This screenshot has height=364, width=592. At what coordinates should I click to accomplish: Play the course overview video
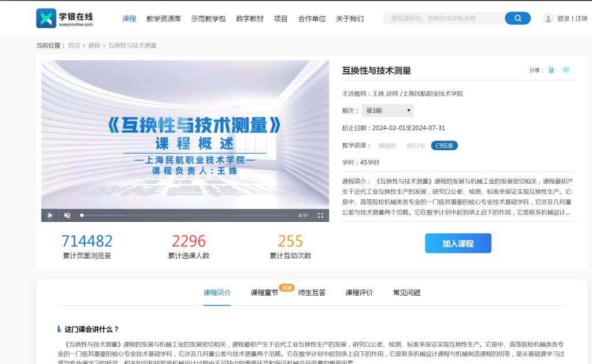click(x=50, y=216)
